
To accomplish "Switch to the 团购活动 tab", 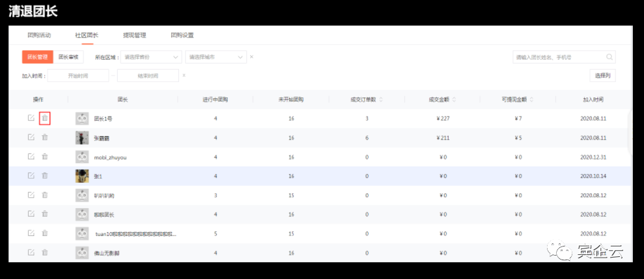I will (x=39, y=35).
